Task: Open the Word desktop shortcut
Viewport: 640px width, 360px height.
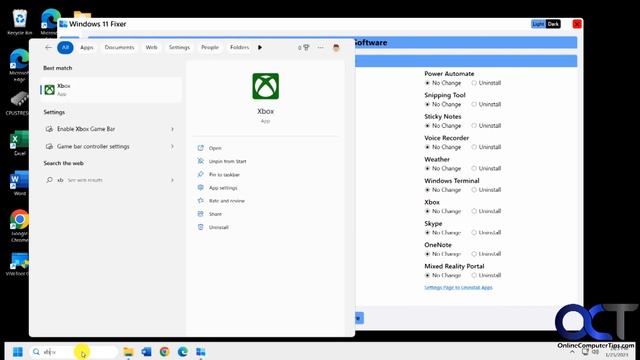Action: (19, 183)
